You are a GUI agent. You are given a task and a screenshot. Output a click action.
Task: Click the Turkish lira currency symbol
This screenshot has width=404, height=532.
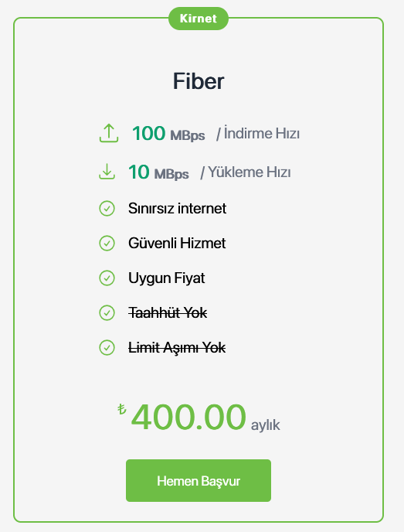click(x=122, y=409)
